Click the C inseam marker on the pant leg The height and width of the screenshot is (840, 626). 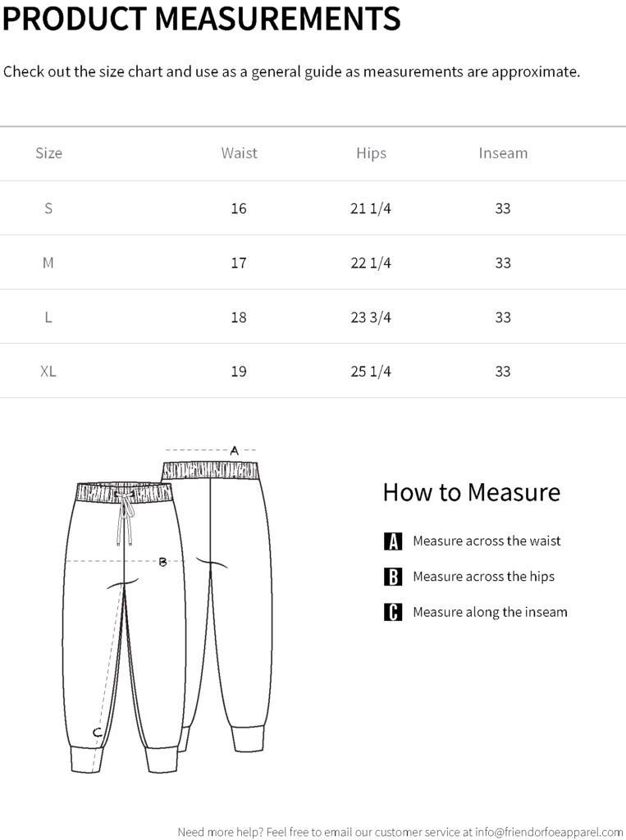tap(97, 732)
